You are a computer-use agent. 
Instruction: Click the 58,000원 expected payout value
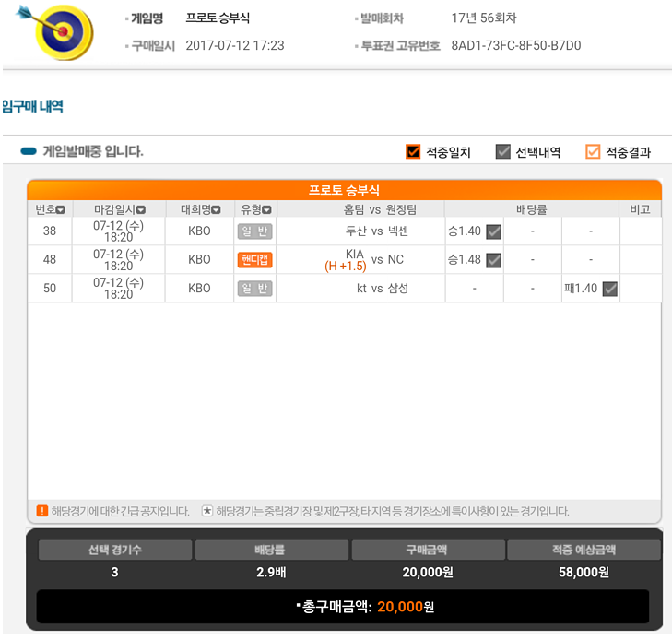pos(584,573)
